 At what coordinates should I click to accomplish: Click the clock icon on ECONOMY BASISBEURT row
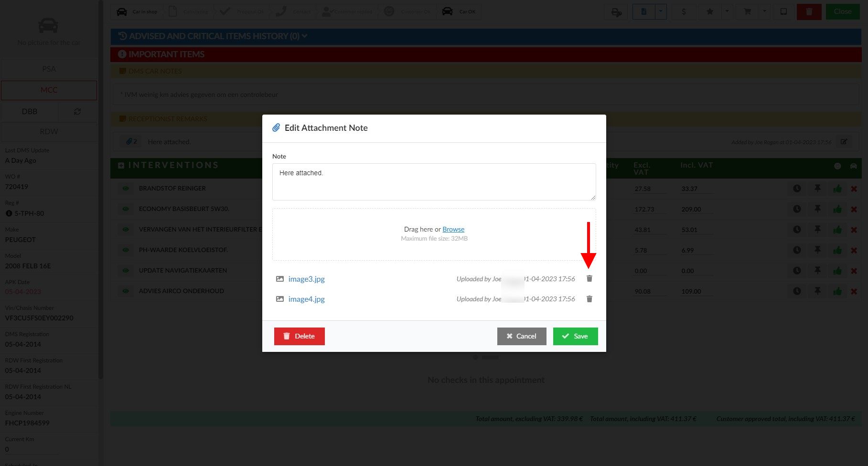coord(797,209)
